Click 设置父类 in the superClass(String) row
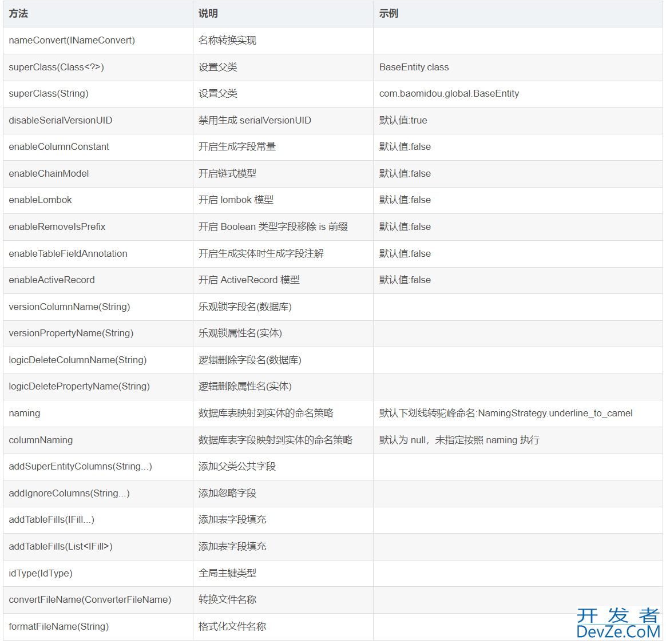Image resolution: width=666 pixels, height=644 pixels. (218, 93)
